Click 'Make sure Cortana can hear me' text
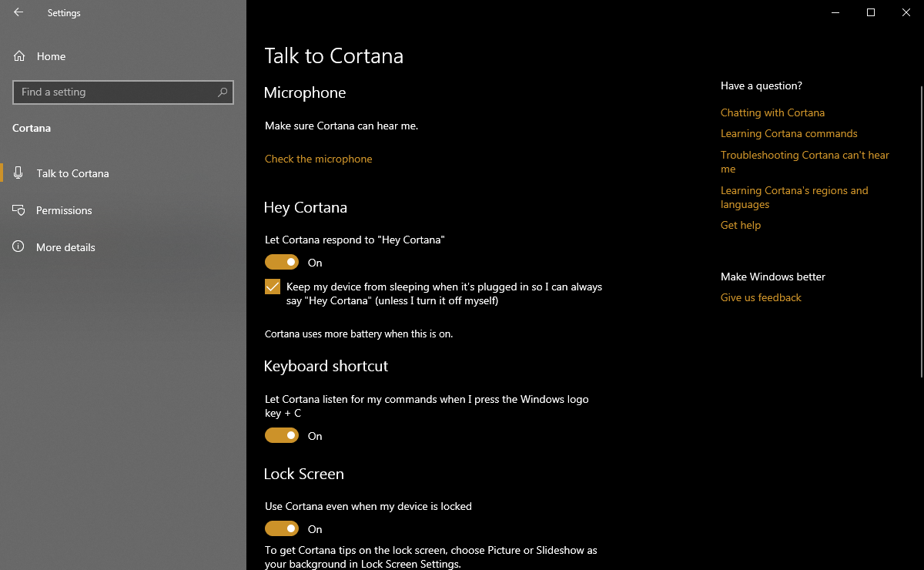924x570 pixels. 342,126
